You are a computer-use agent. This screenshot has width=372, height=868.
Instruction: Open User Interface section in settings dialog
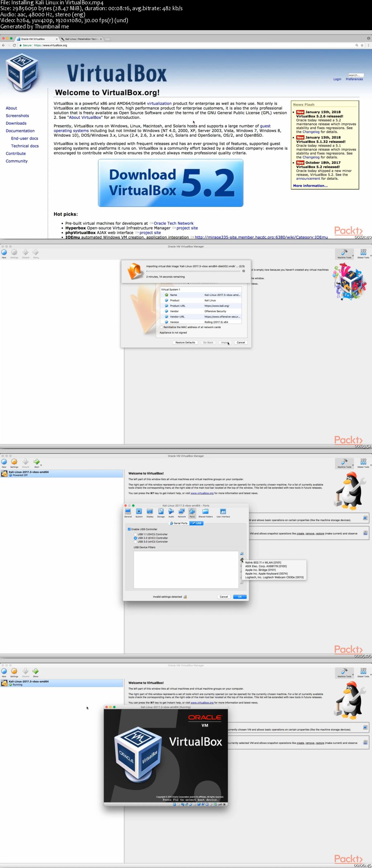(223, 513)
